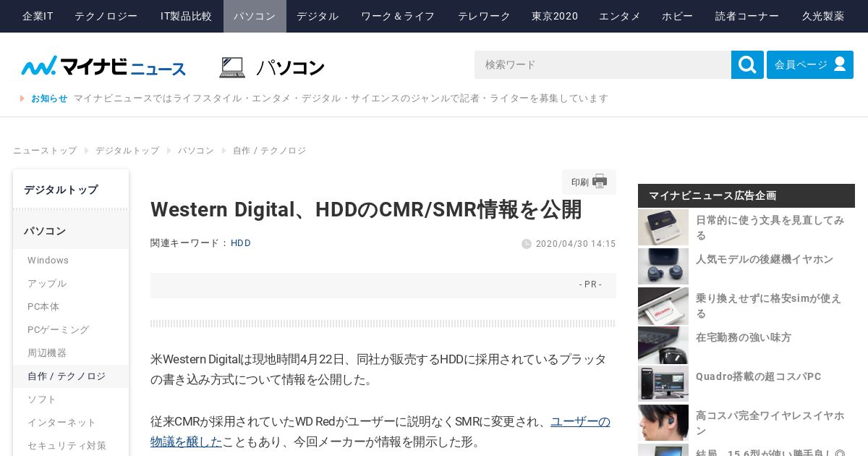Select Windows in sidebar
Image resolution: width=868 pixels, height=456 pixels.
coord(71,261)
